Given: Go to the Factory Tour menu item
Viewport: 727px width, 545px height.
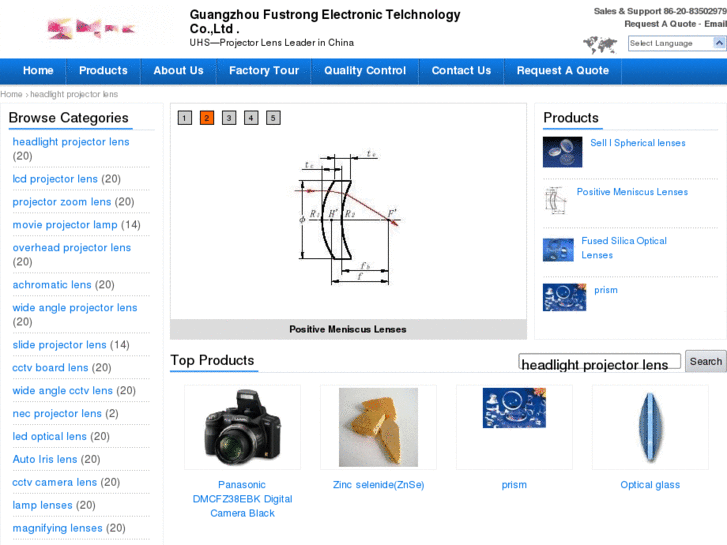Looking at the screenshot, I should click(264, 71).
